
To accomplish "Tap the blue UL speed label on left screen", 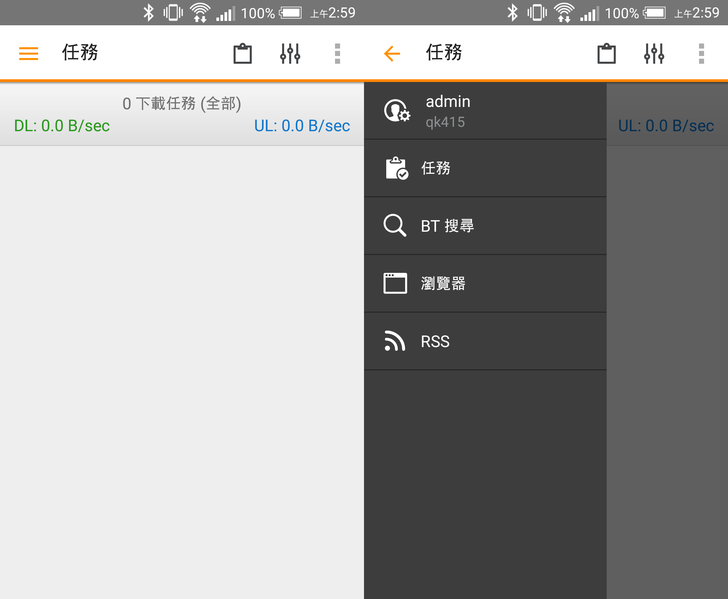I will (302, 126).
